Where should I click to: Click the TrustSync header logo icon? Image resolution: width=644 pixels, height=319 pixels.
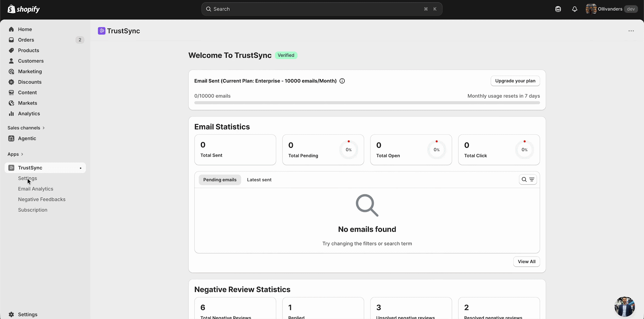point(102,31)
